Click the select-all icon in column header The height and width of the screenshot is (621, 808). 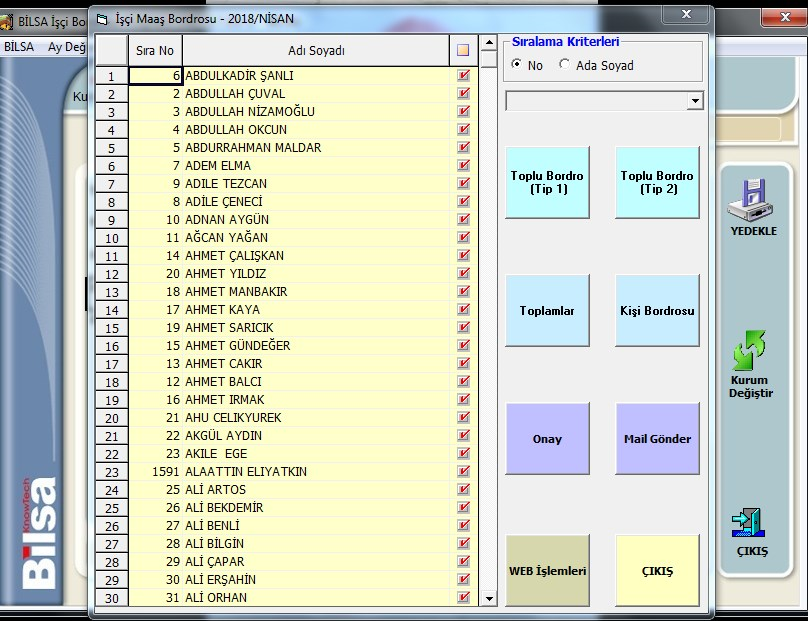(463, 50)
